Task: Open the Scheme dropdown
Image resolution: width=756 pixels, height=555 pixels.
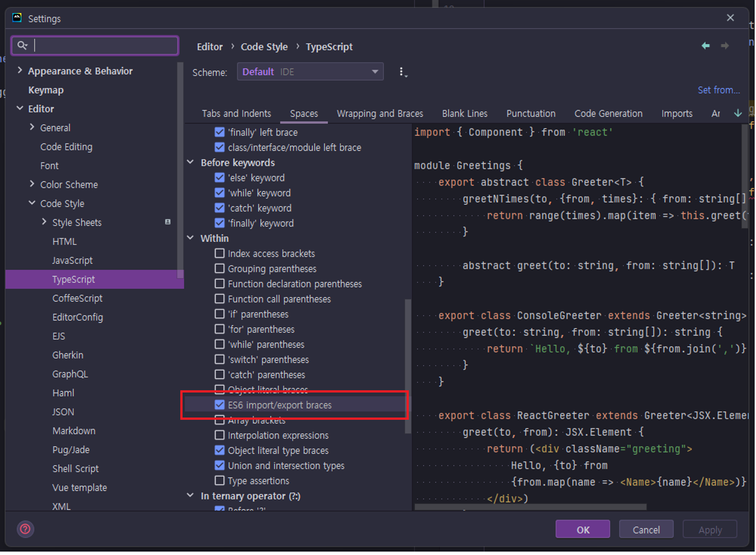Action: coord(310,72)
